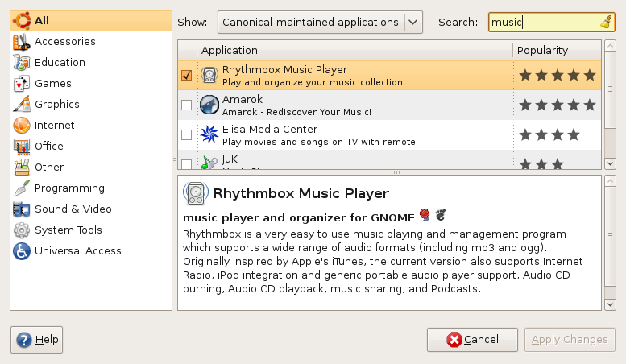Click the System Tools gear icon

22,230
